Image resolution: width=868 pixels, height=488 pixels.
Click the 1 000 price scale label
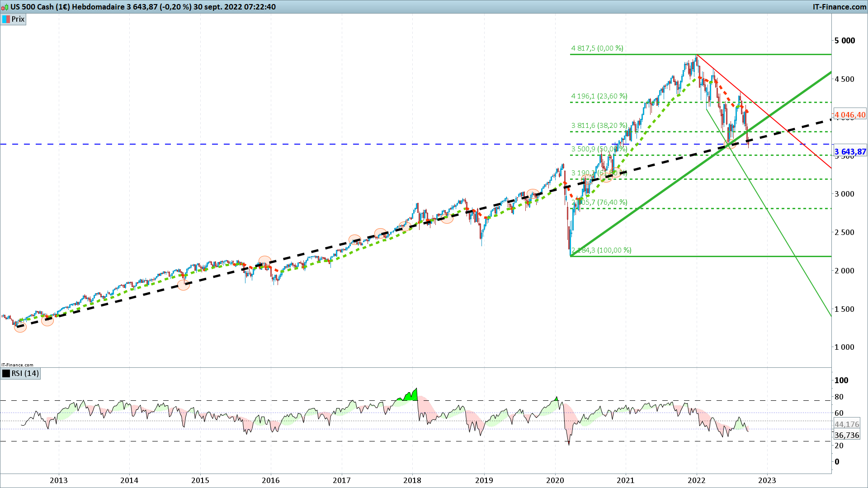pos(844,347)
